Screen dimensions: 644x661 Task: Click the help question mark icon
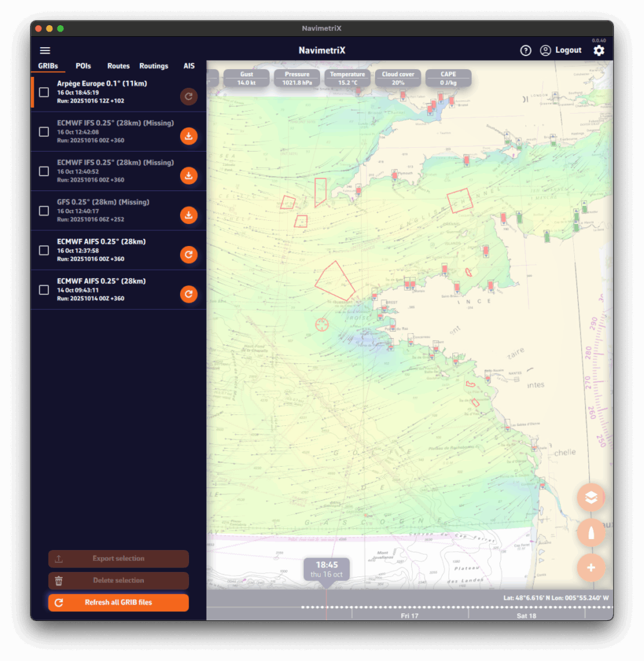(x=526, y=50)
